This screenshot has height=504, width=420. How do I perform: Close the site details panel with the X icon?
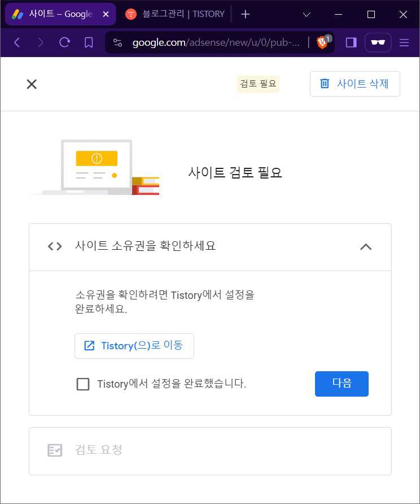coord(32,84)
